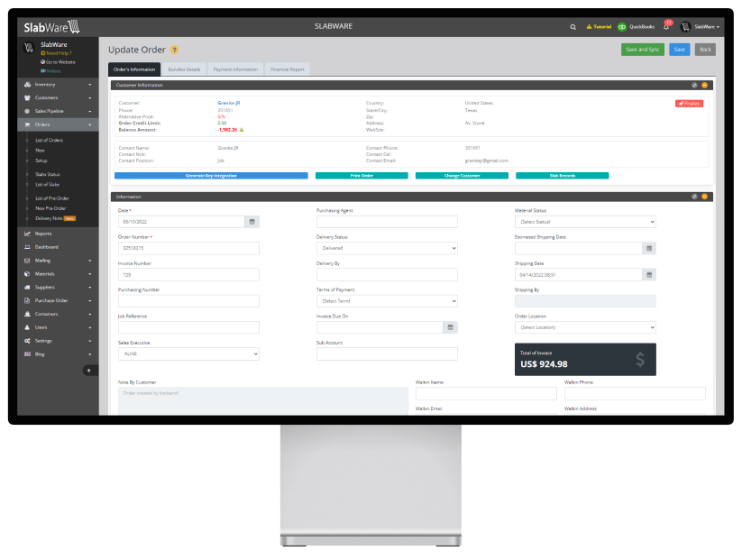Open the Granite JR customer link
Image resolution: width=742 pixels, height=560 pixels.
click(229, 103)
